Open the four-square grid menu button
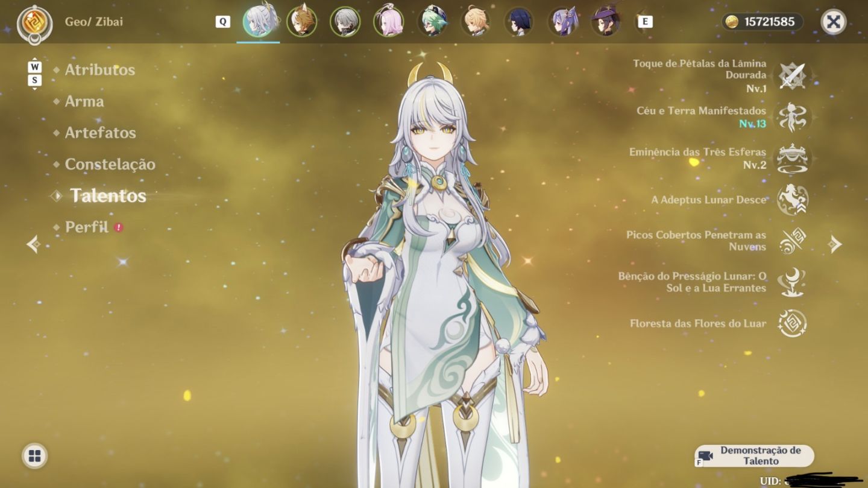This screenshot has width=868, height=488. [35, 456]
